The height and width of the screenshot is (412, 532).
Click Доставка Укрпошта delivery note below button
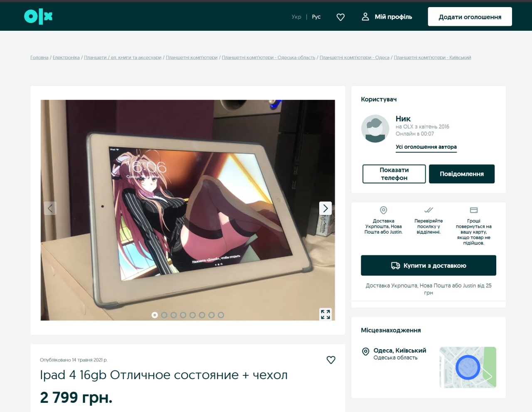429,289
